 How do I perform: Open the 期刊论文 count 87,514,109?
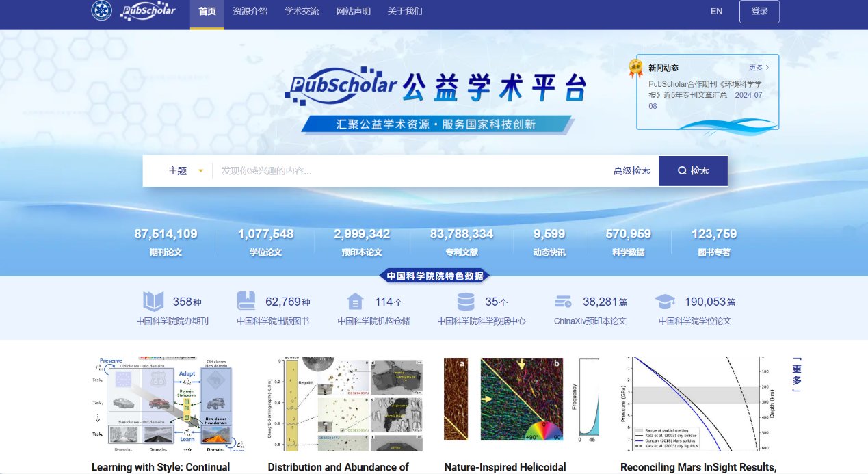(166, 234)
